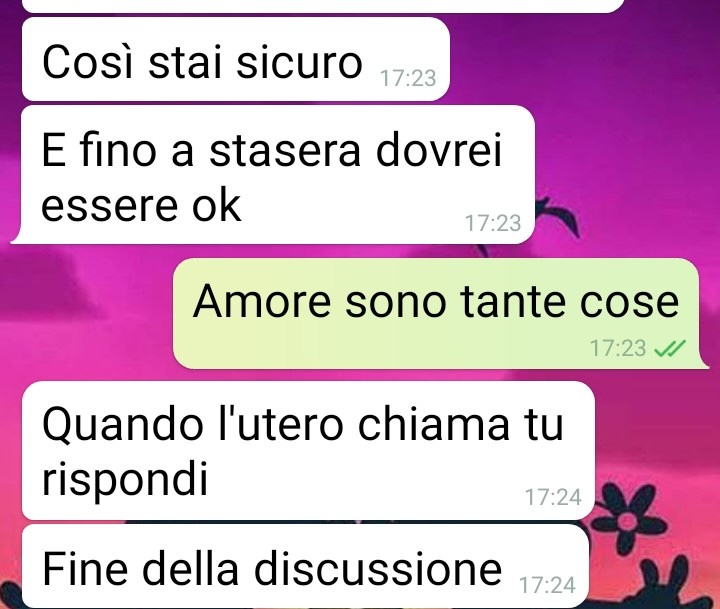Click the 17:23 timestamp beside 'essere ok'
The height and width of the screenshot is (609, 720).
(493, 223)
